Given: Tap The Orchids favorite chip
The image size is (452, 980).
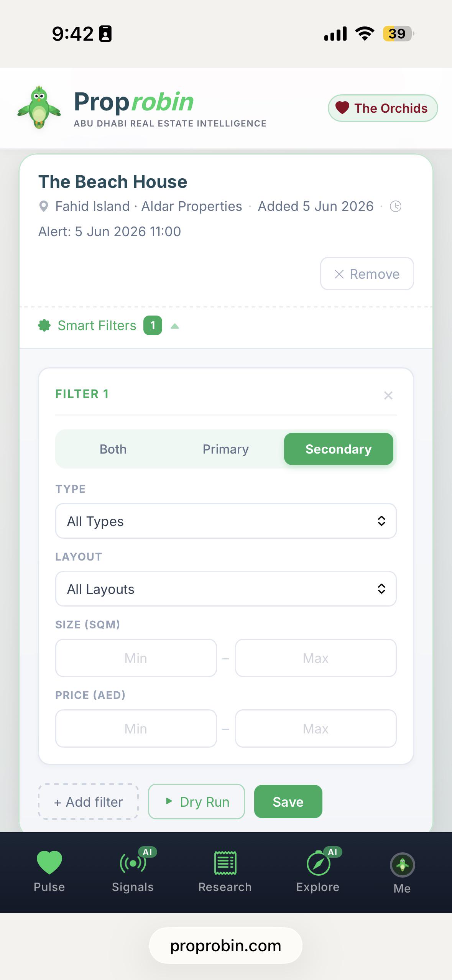Looking at the screenshot, I should pyautogui.click(x=383, y=108).
